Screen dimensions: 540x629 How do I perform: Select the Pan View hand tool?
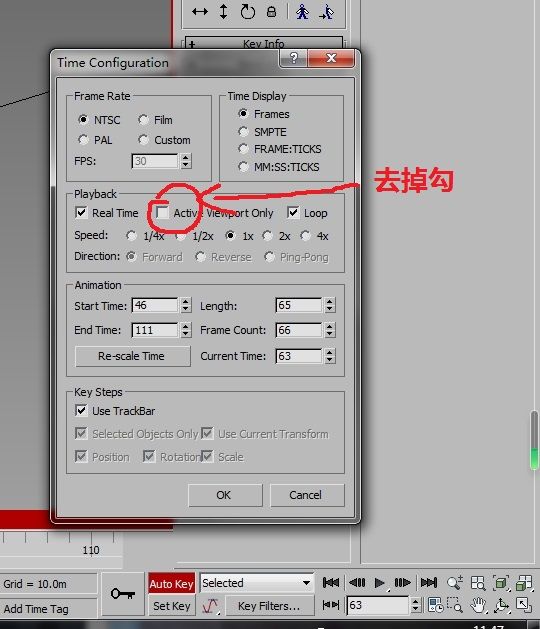click(478, 605)
